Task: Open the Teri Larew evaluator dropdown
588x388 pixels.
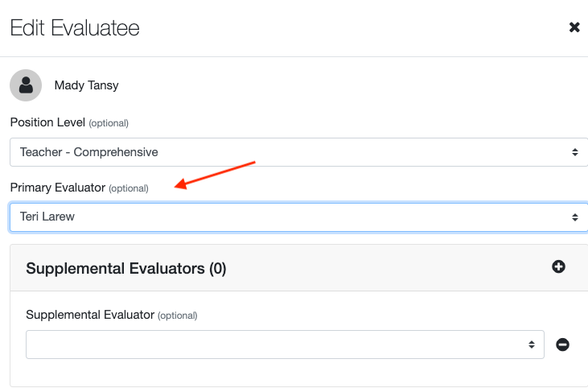Action: tap(290, 217)
